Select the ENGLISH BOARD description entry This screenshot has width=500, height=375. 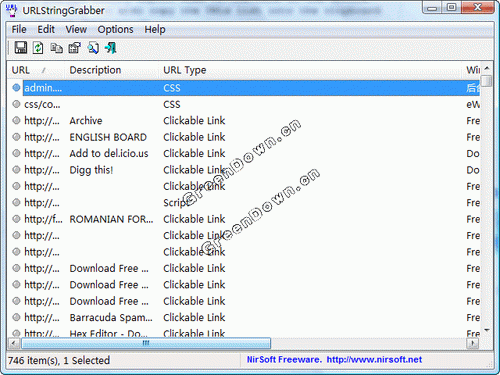pyautogui.click(x=108, y=137)
